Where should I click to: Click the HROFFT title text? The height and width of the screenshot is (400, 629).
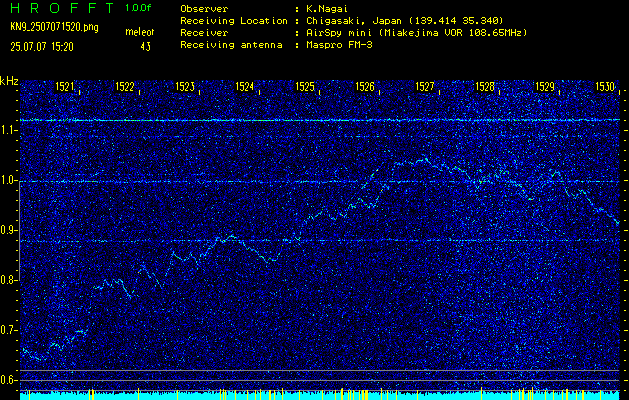62,8
